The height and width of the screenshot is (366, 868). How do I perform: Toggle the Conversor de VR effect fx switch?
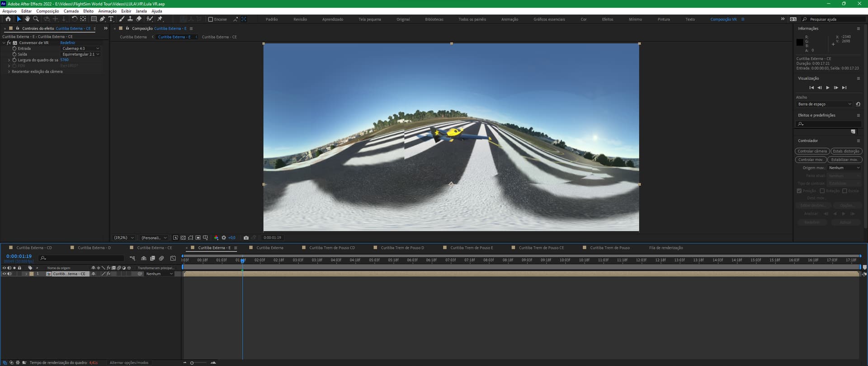tap(9, 43)
